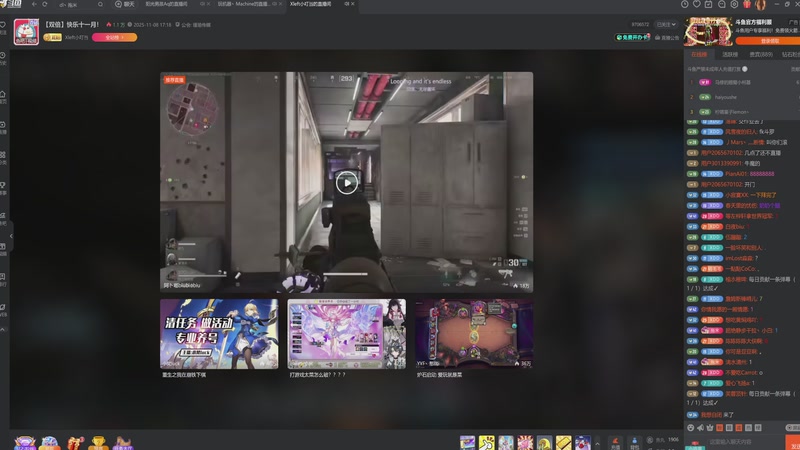800x450 pixels.
Task: Click the refresh icon in the top bar
Action: pos(45,4)
